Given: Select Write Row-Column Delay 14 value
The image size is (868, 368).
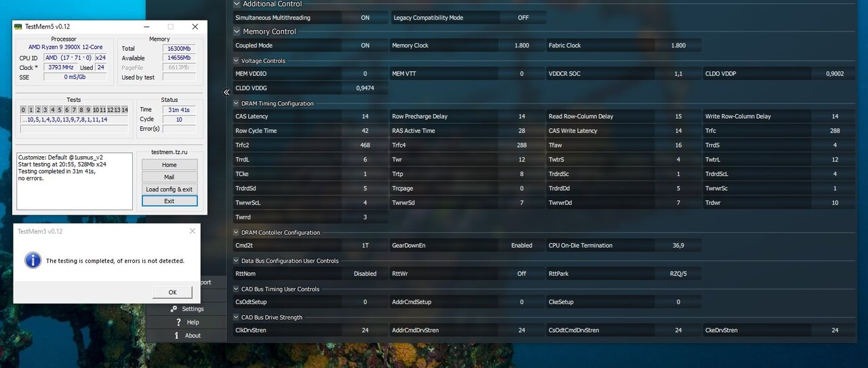Looking at the screenshot, I should [835, 116].
